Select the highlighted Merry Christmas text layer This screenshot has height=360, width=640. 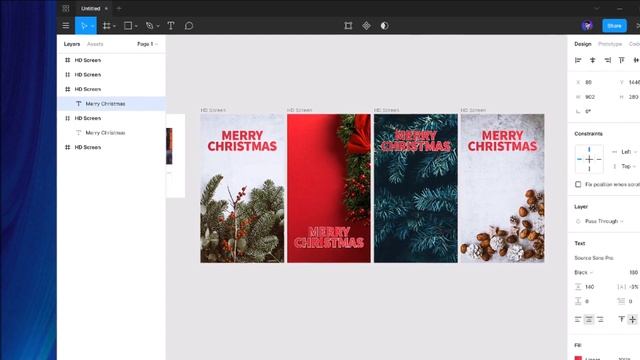click(x=111, y=104)
